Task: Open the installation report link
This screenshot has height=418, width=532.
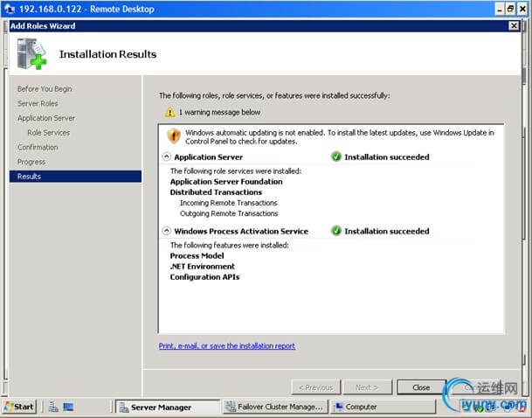Action: pos(227,345)
